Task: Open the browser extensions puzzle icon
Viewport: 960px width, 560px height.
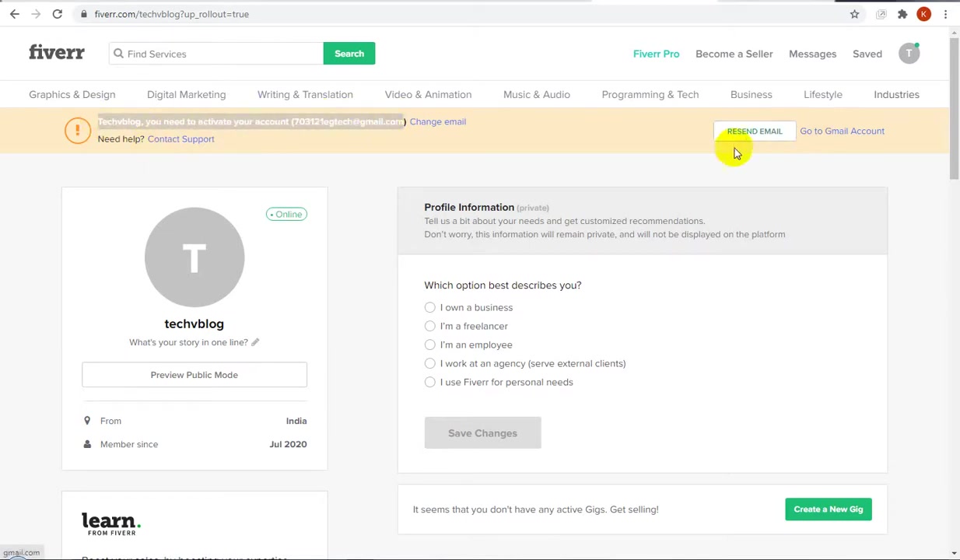Action: 902,14
